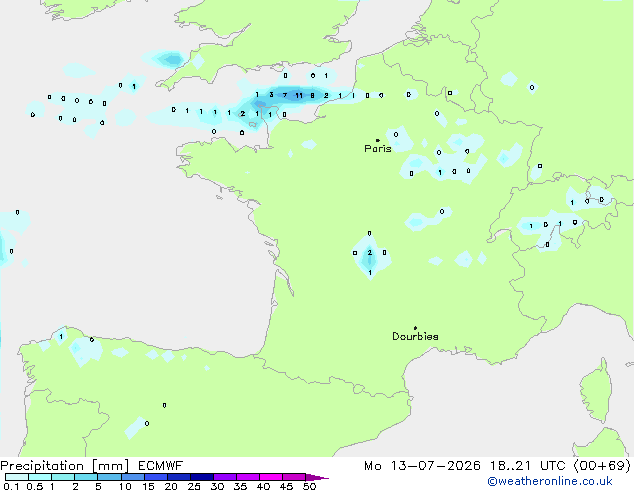This screenshot has height=490, width=634.
Task: Pick the 0.1–0.5 mm legend color swatch
Action: [x=17, y=477]
